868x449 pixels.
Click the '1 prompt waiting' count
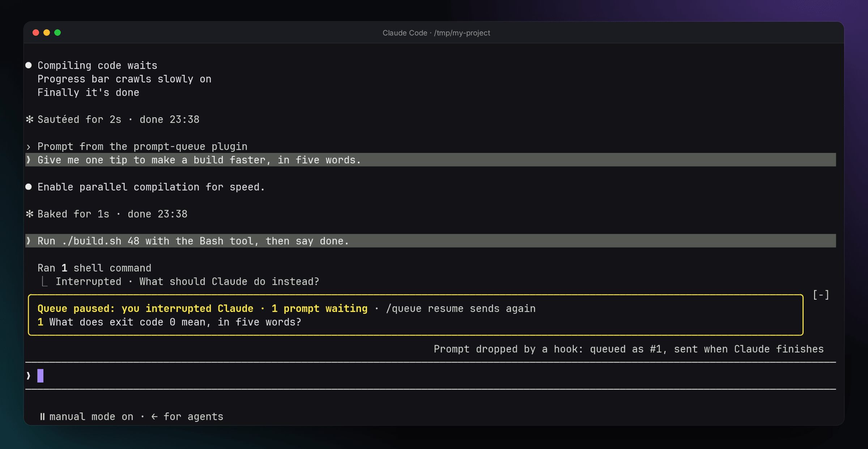[319, 309]
